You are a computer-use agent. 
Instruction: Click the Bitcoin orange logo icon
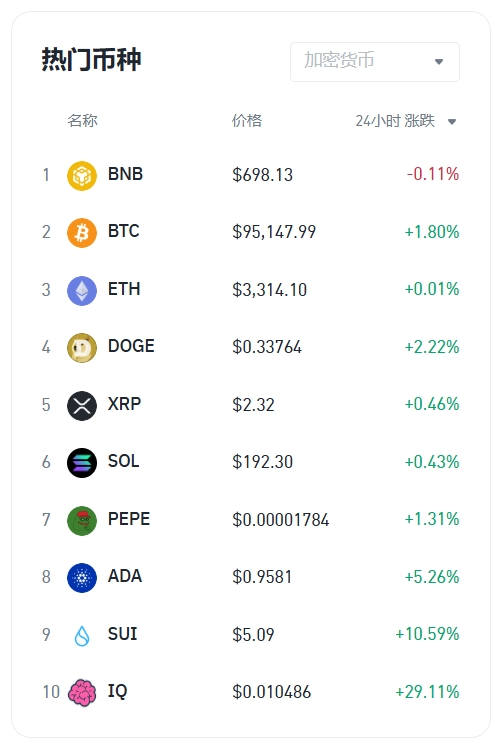(x=82, y=233)
